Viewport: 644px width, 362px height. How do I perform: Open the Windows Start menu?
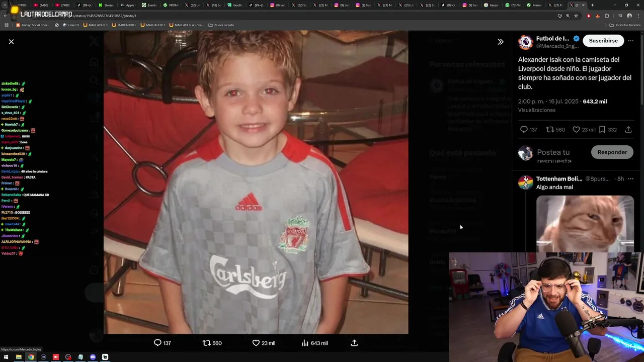[x=7, y=357]
